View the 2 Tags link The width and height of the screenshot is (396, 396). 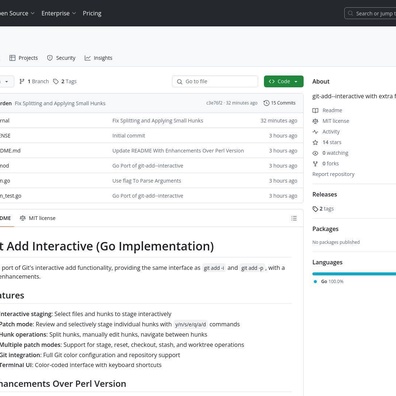click(65, 81)
